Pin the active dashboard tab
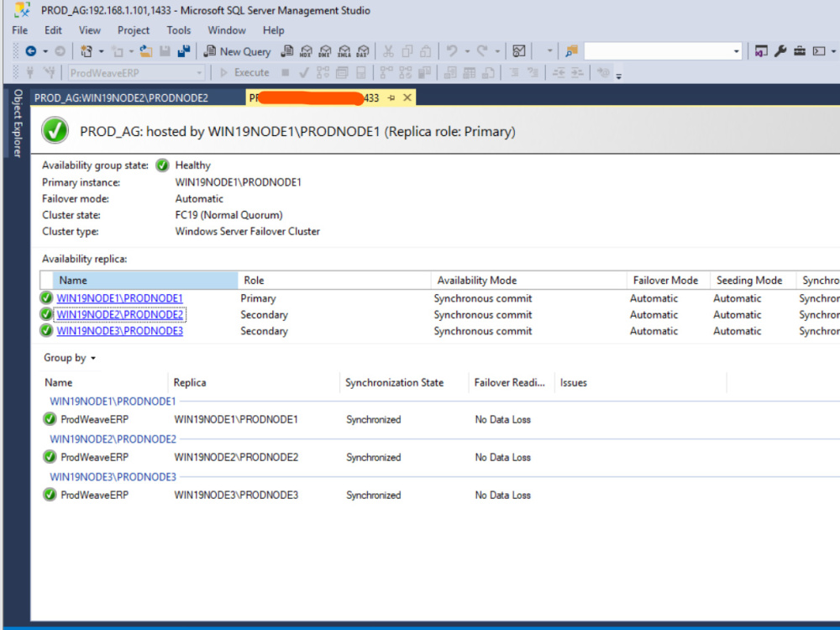 [x=391, y=97]
